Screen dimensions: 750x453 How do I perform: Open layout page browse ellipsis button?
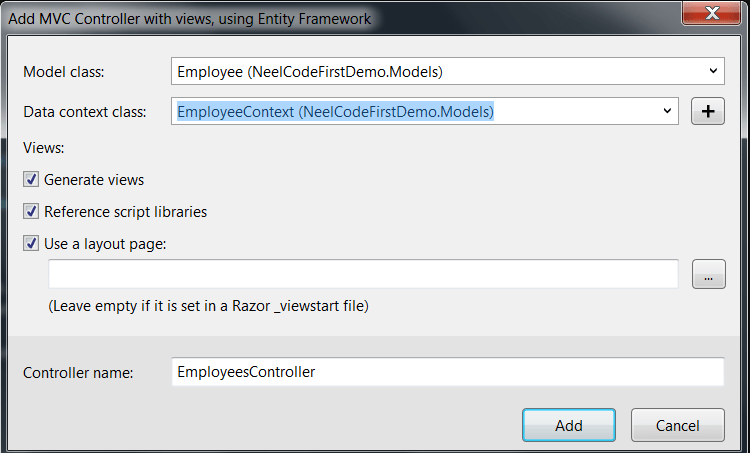(708, 274)
